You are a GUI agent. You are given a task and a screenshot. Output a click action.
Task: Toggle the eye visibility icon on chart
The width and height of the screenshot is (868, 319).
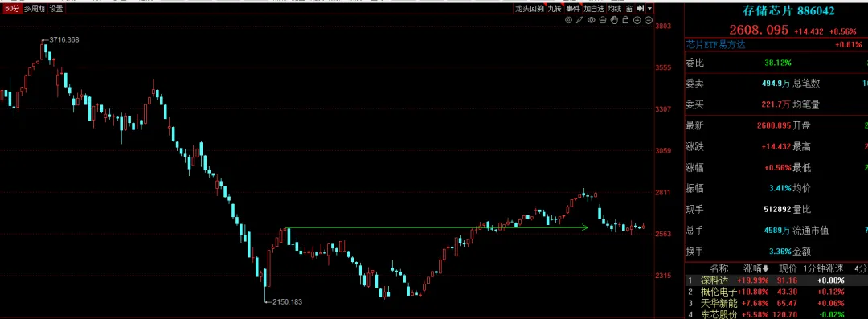click(x=592, y=20)
